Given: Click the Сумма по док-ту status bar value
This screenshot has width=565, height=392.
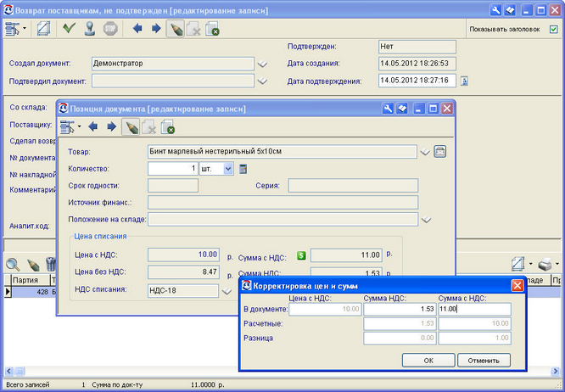Looking at the screenshot, I should [x=207, y=385].
